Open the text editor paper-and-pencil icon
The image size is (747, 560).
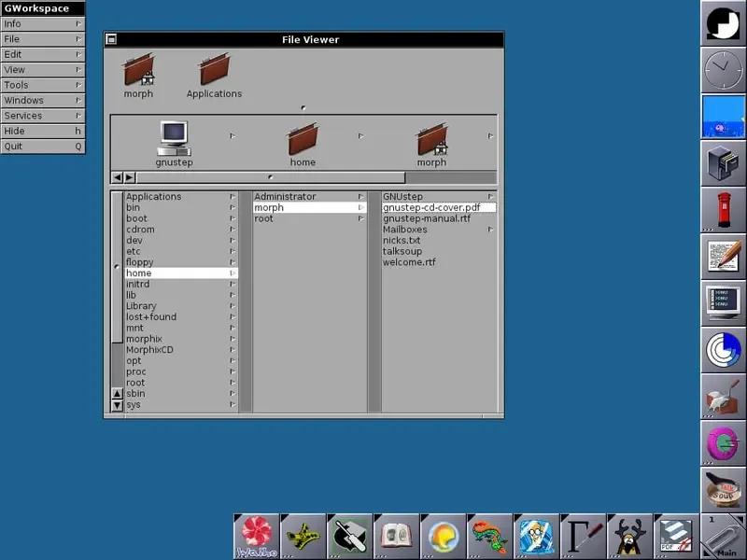tap(723, 256)
